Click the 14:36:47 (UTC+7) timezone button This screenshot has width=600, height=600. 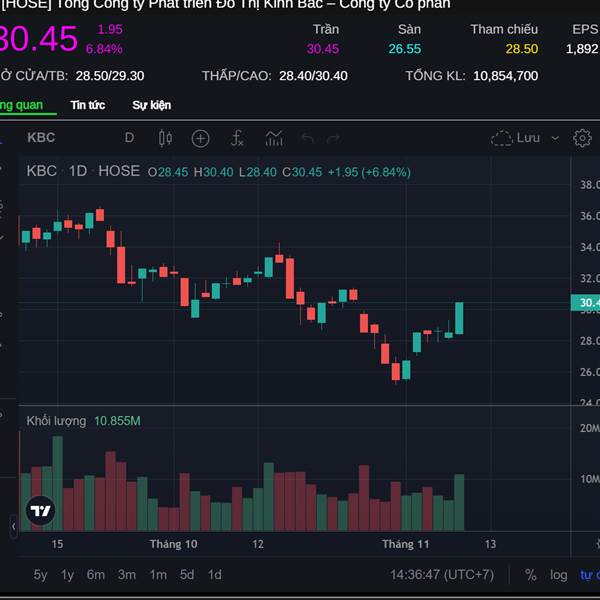(x=442, y=574)
